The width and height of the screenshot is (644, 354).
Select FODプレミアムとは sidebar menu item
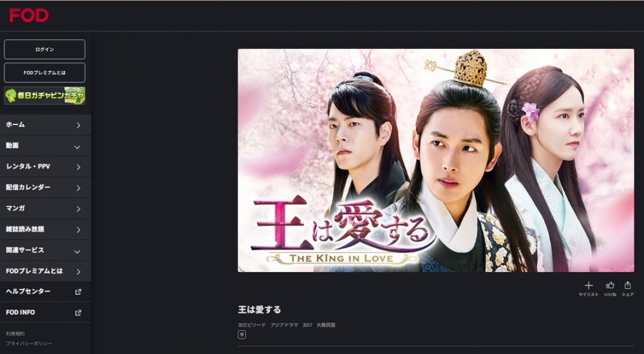coord(45,271)
